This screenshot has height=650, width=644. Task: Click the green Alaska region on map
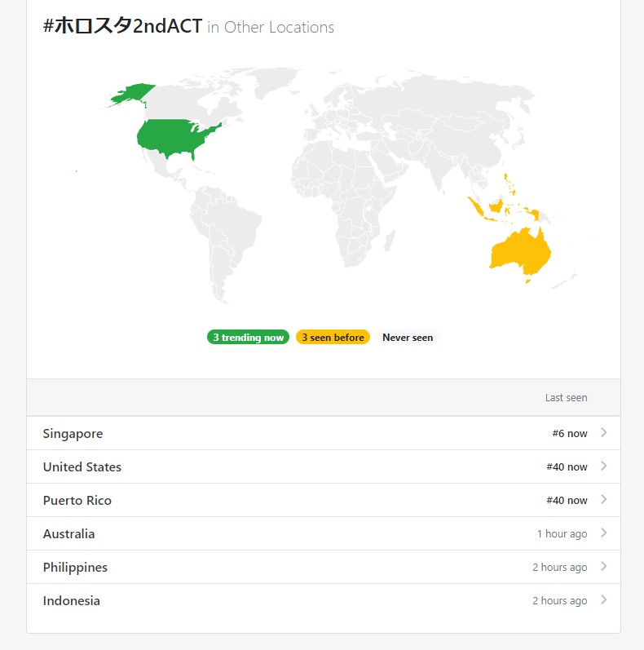[x=133, y=94]
